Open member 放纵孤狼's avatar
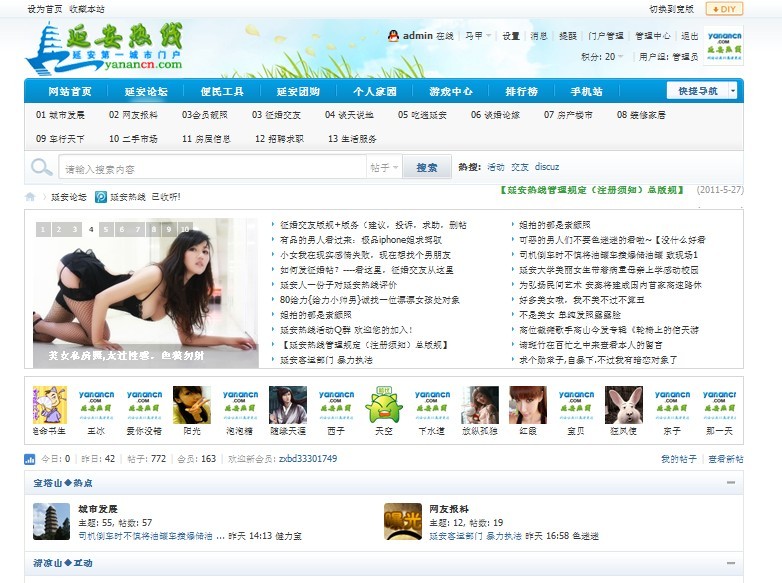Image resolution: width=782 pixels, height=583 pixels. pyautogui.click(x=480, y=404)
